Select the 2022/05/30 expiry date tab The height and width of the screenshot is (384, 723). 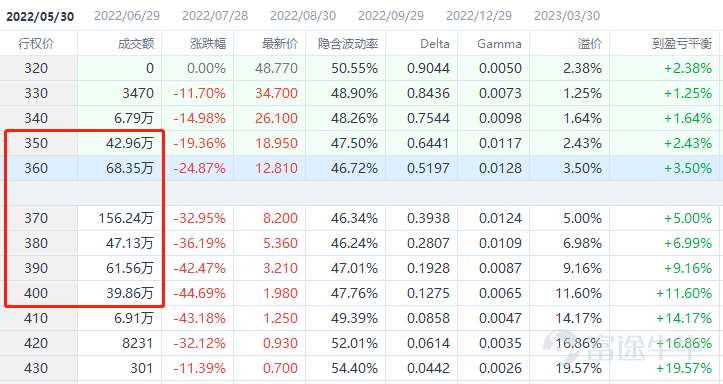point(40,16)
